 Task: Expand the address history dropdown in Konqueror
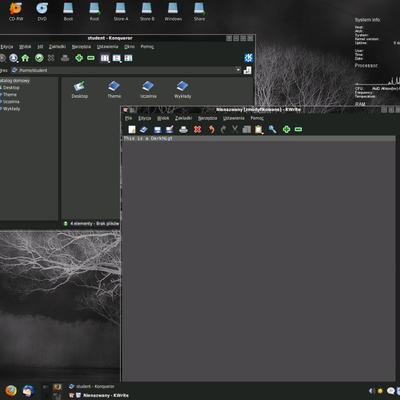click(x=238, y=70)
